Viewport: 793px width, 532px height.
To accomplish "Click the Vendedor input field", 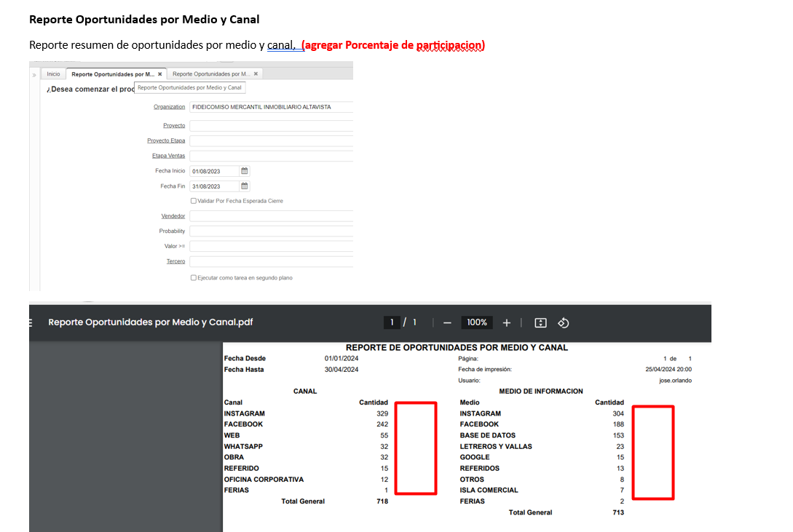I will [271, 216].
